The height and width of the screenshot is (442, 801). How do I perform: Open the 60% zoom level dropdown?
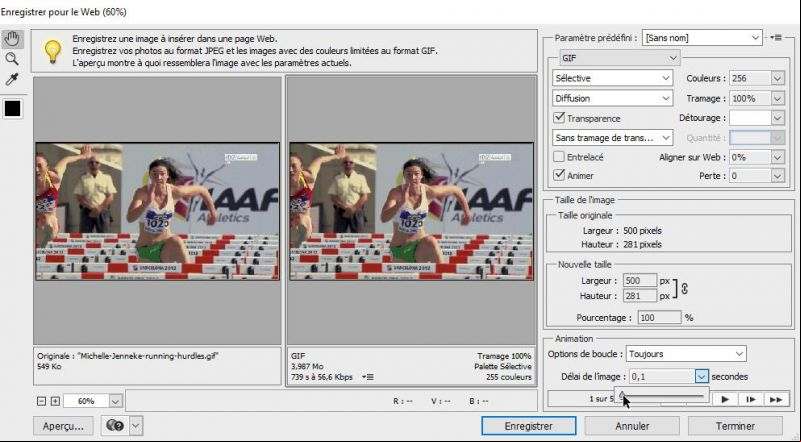(x=115, y=401)
